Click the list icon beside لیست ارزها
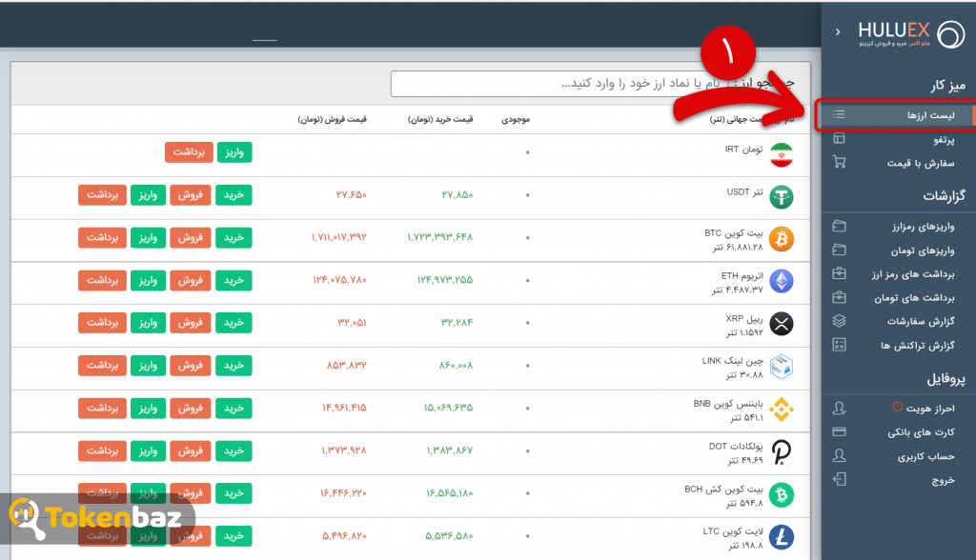Screen dimensions: 976x560 point(839,114)
